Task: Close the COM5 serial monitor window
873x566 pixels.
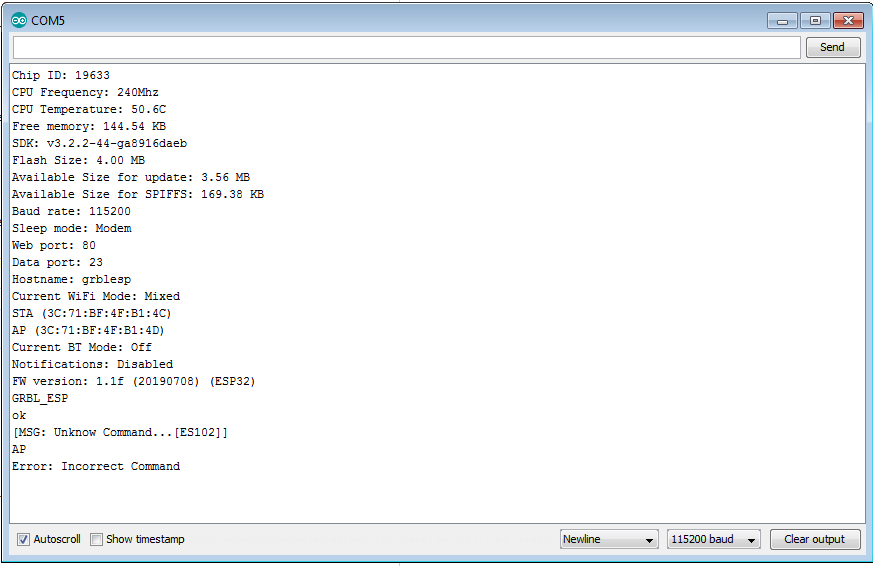Action: (848, 21)
